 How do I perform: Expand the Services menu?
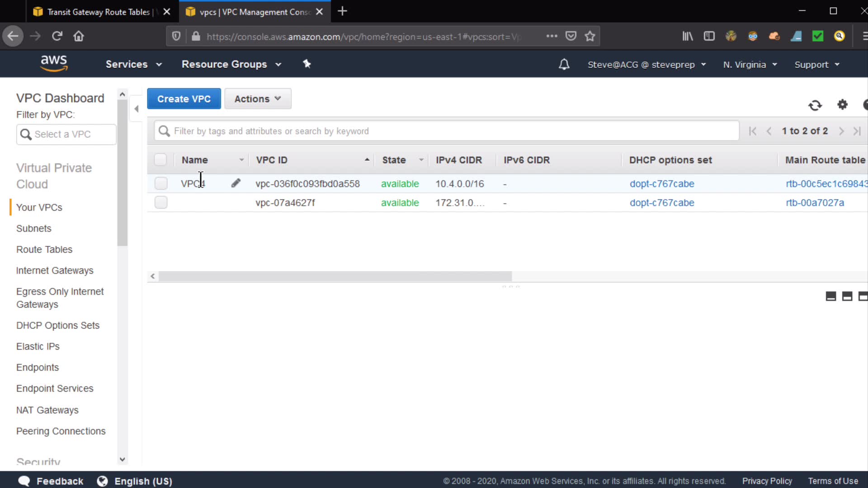coord(133,64)
